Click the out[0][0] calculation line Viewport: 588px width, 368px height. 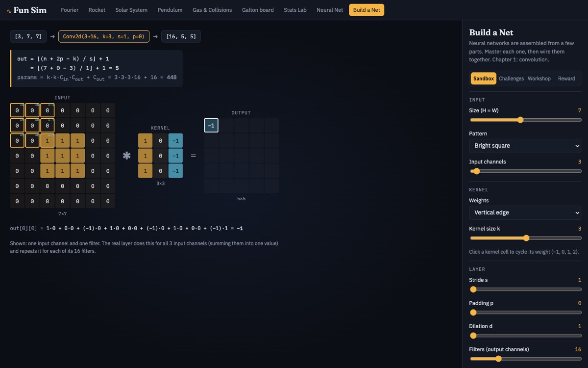(x=126, y=228)
